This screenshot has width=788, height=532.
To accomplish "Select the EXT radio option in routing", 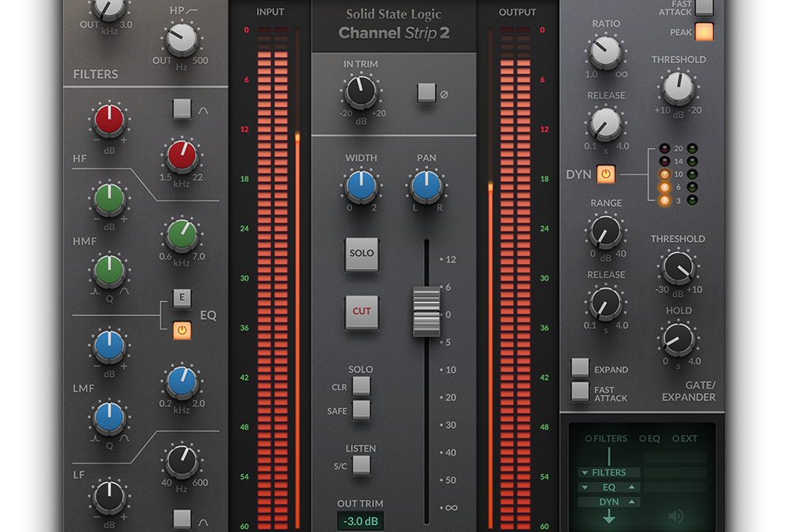I will pyautogui.click(x=676, y=438).
